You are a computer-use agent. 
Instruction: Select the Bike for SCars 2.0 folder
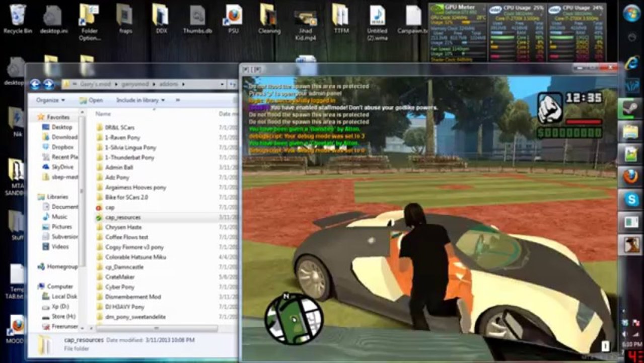pos(122,198)
